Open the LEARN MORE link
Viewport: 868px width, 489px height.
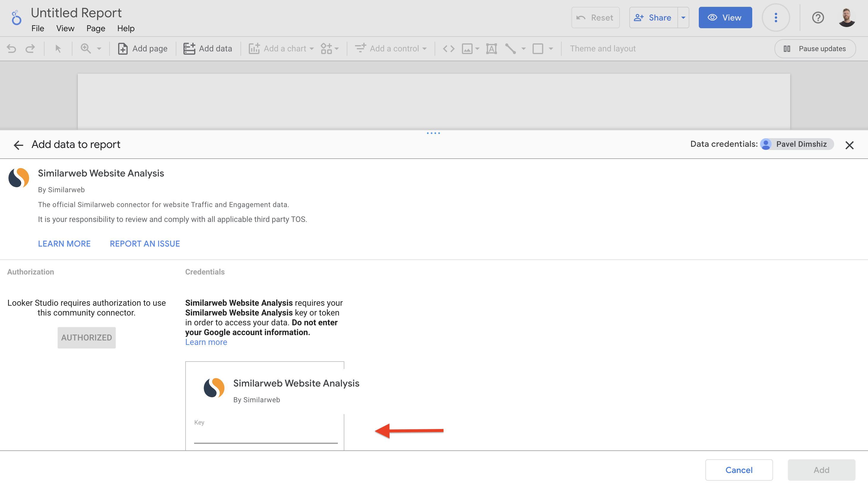pyautogui.click(x=64, y=244)
